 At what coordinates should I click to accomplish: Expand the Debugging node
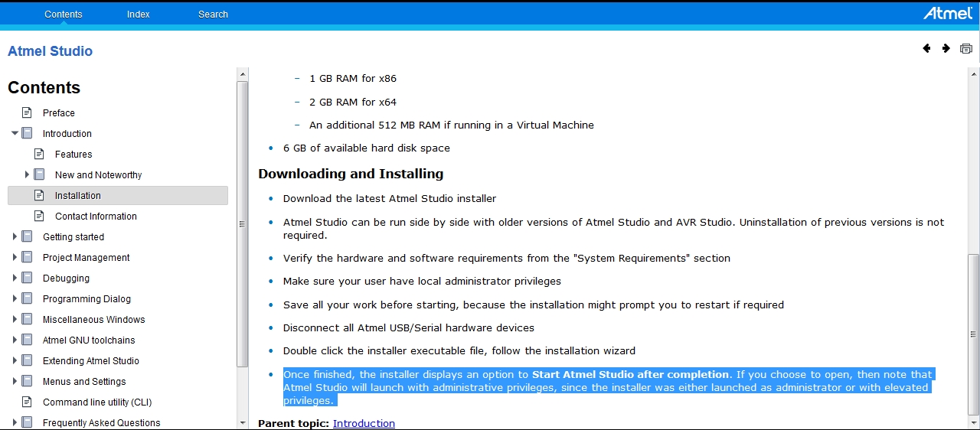tap(15, 278)
